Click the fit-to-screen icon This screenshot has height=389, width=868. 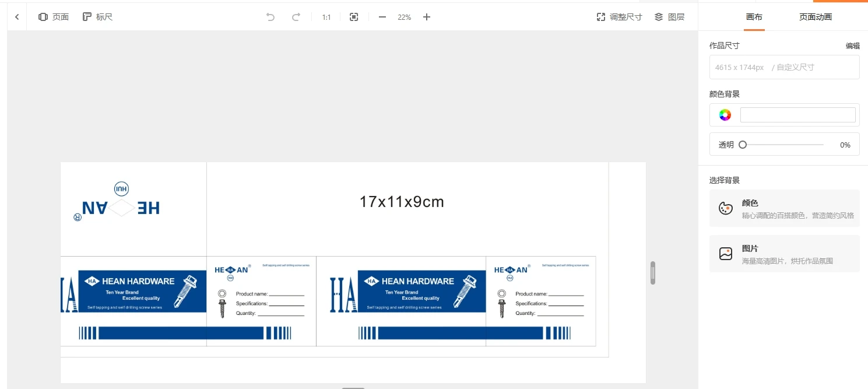point(354,17)
